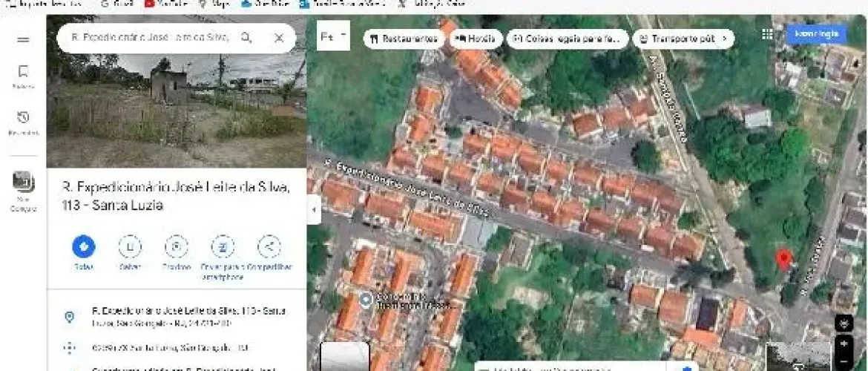Show more category chips with arrow
The height and width of the screenshot is (371, 868).
click(x=725, y=39)
